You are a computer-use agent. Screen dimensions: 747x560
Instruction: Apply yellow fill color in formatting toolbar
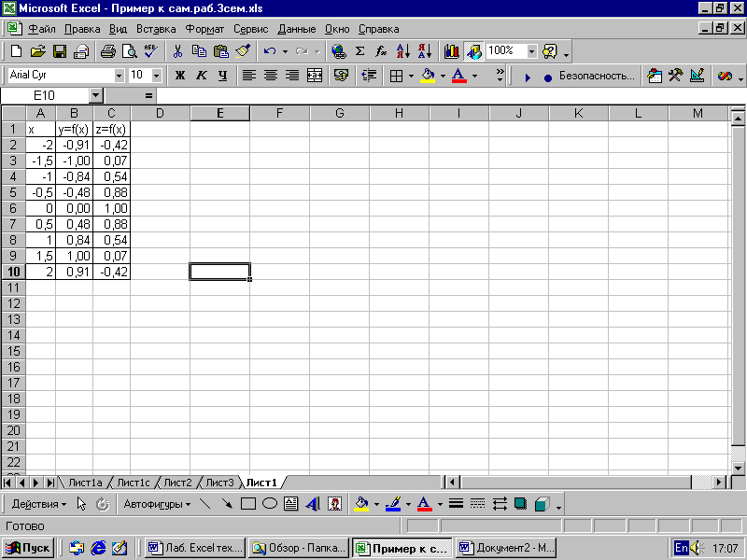pos(428,76)
